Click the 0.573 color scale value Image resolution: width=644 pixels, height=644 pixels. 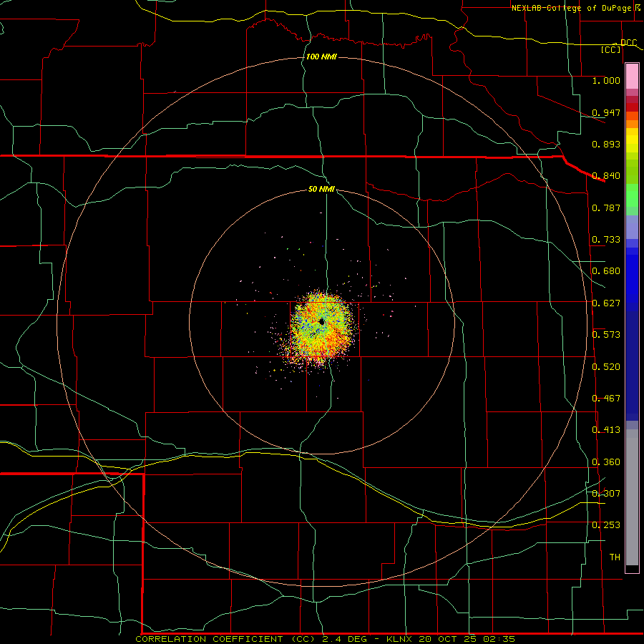606,335
